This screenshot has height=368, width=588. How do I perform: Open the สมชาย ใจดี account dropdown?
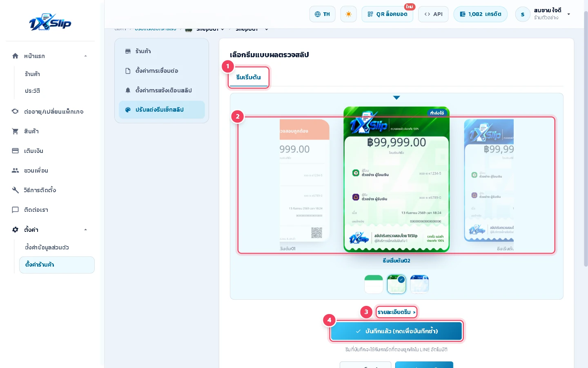click(x=543, y=14)
